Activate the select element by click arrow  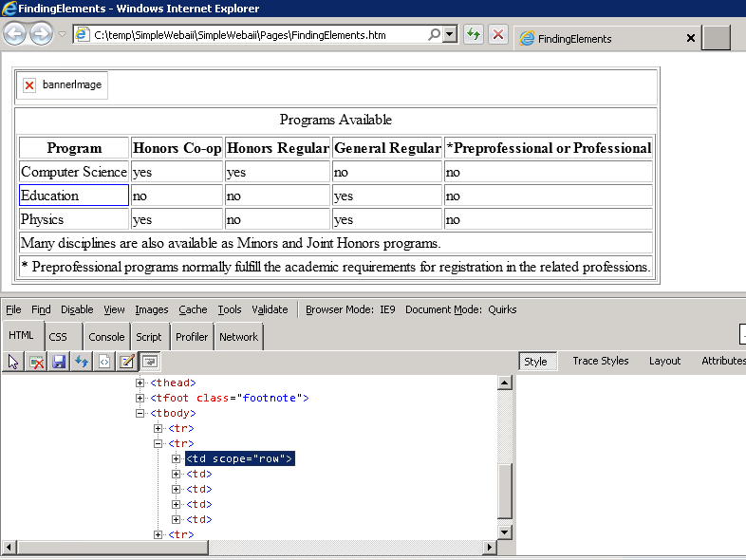click(14, 362)
